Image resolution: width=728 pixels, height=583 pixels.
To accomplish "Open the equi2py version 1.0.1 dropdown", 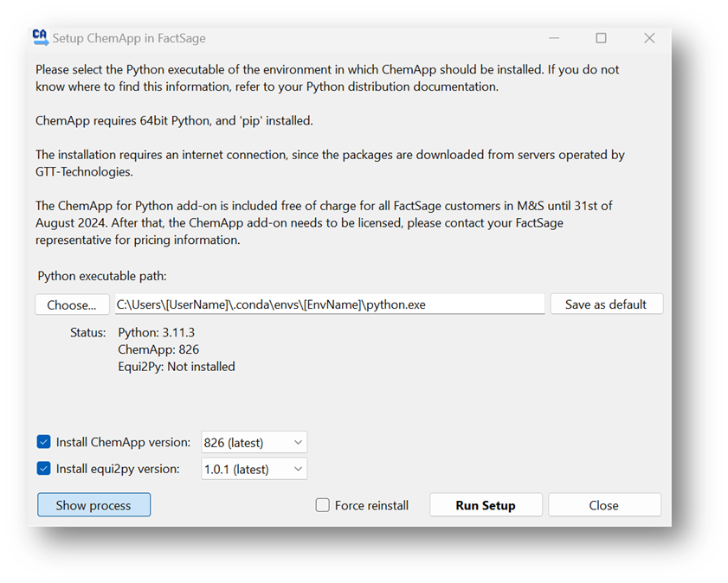I will [x=254, y=469].
